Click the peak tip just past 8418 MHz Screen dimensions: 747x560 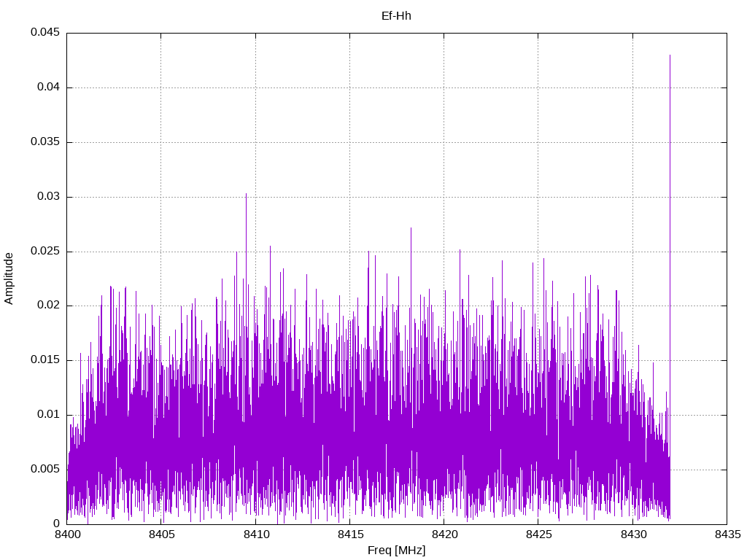tap(411, 228)
